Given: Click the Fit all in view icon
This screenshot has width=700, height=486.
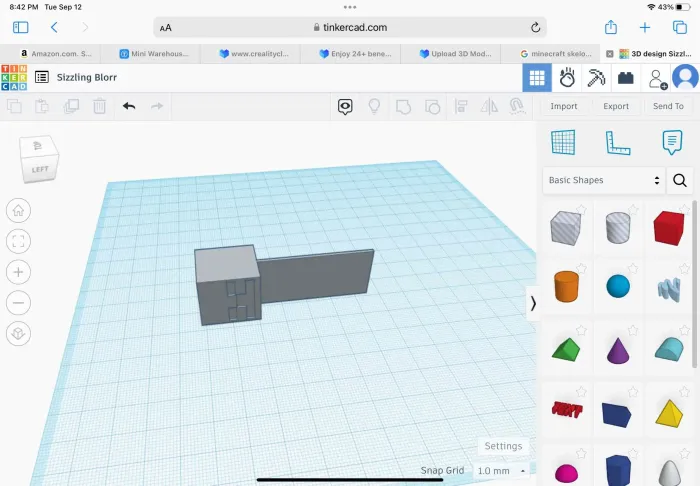Looking at the screenshot, I should point(19,241).
